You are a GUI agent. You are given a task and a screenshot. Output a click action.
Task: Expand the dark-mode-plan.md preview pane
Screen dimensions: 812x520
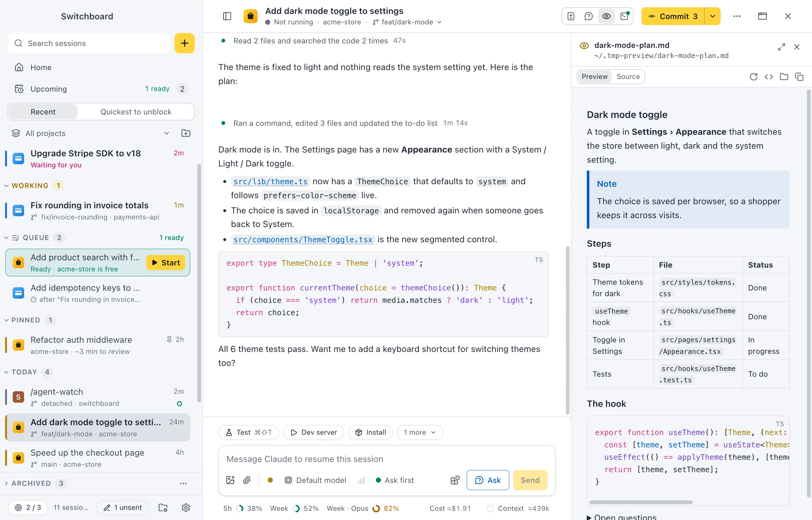(781, 47)
